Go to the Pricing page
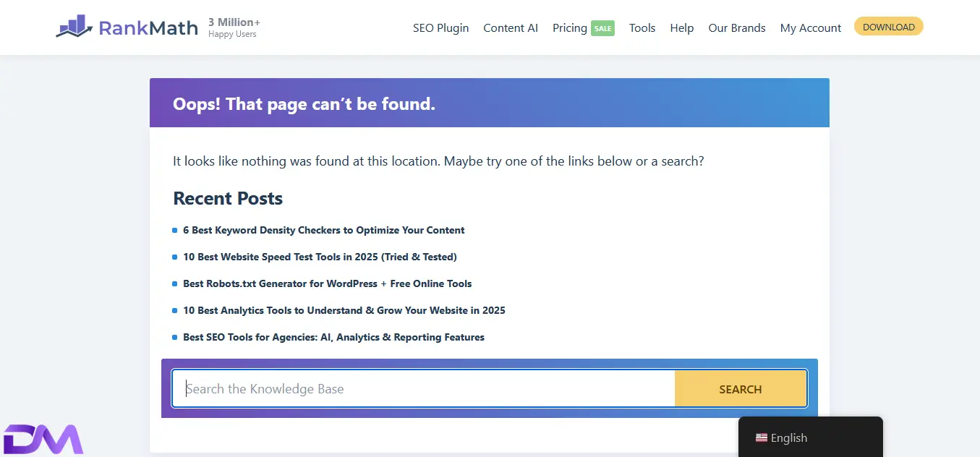Screen dimensions: 980x457 click(x=569, y=27)
